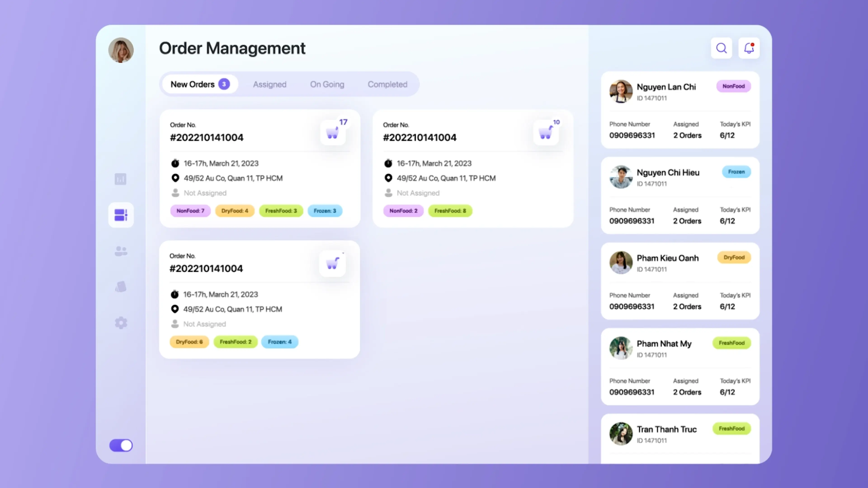Switch to the On Going tab
The height and width of the screenshot is (488, 868).
[327, 84]
